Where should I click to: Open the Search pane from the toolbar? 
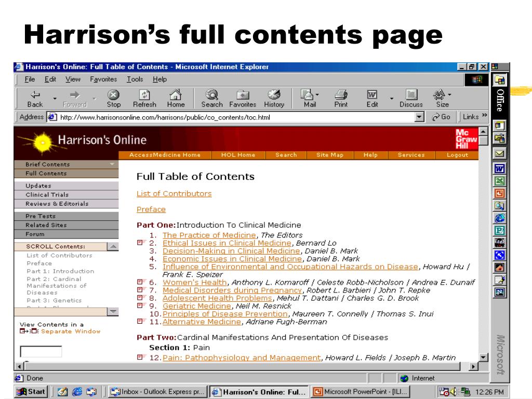pyautogui.click(x=212, y=98)
